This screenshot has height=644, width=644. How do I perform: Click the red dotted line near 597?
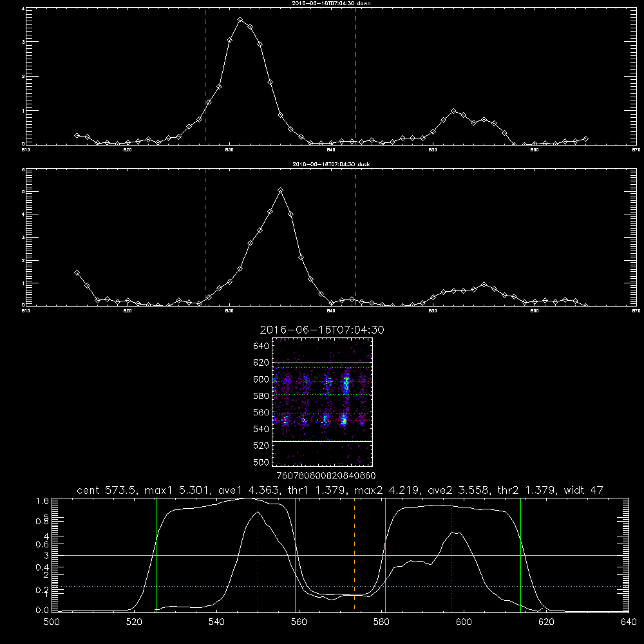click(x=452, y=554)
